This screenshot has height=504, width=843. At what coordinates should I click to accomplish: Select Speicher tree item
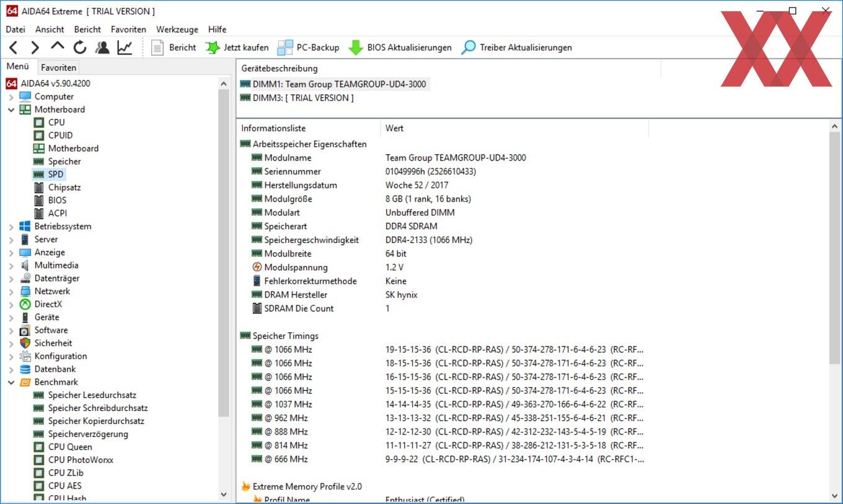pyautogui.click(x=64, y=161)
